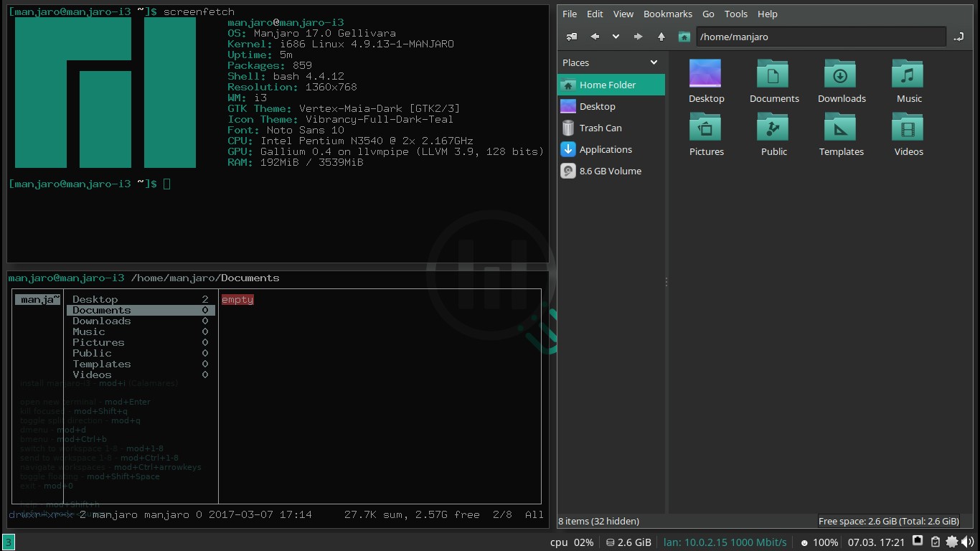980x551 pixels.
Task: Click the lan network status entry
Action: point(725,542)
